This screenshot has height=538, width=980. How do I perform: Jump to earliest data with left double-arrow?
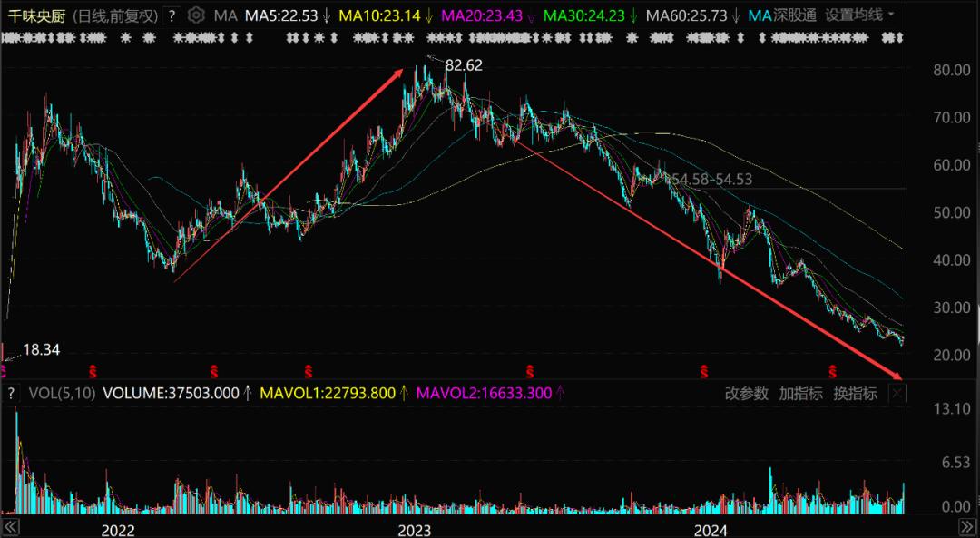10,525
